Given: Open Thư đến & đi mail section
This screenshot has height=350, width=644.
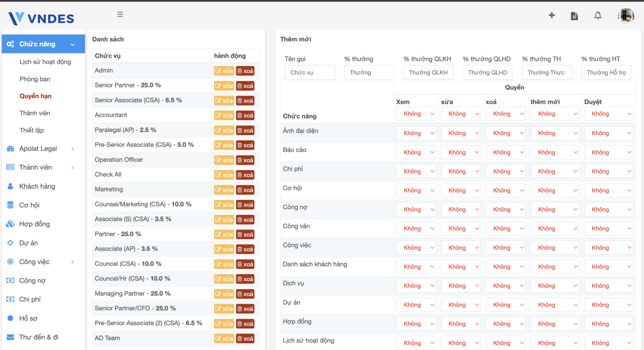Looking at the screenshot, I should coord(39,337).
